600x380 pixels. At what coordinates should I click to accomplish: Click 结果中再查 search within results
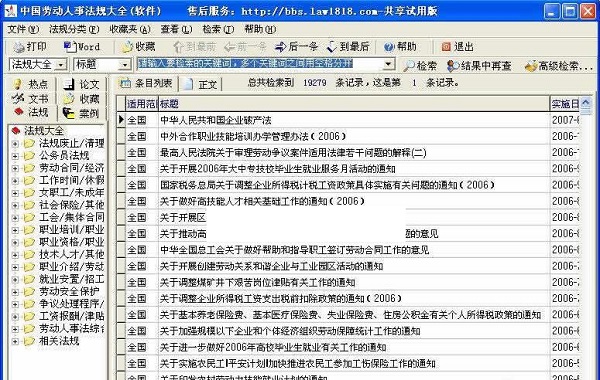[x=479, y=66]
